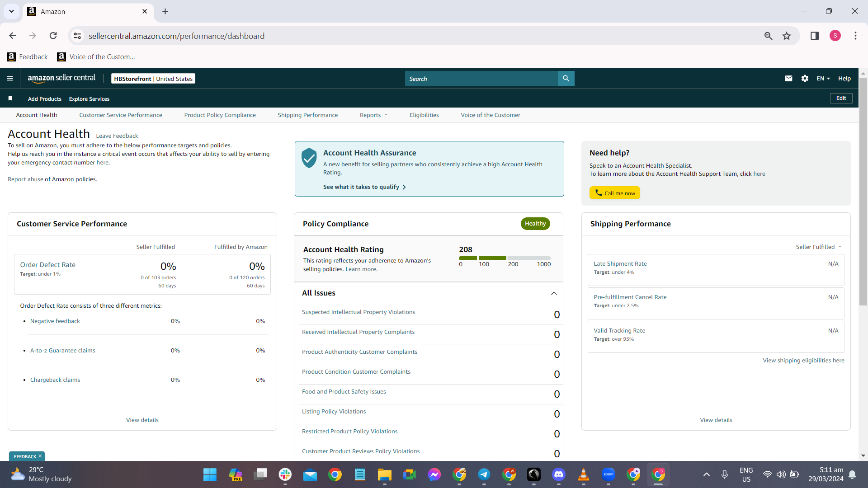Open Received Intellectual Property Complaints
The height and width of the screenshot is (488, 868).
click(x=358, y=332)
